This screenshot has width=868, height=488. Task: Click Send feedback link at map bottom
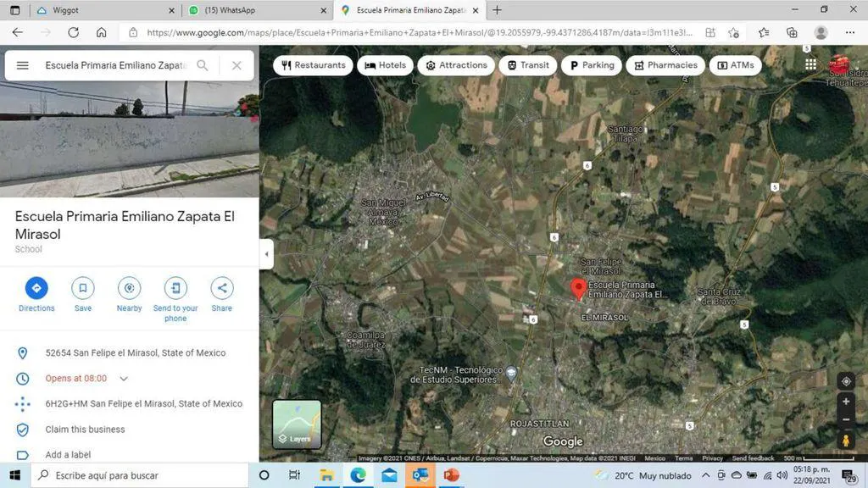tap(753, 458)
